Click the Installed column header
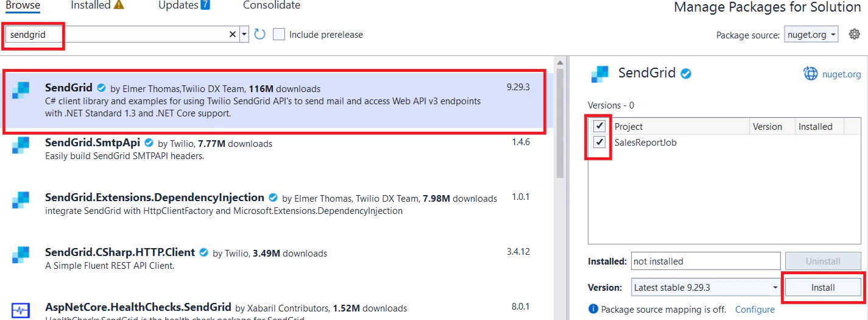Image resolution: width=868 pixels, height=320 pixels. tap(815, 126)
